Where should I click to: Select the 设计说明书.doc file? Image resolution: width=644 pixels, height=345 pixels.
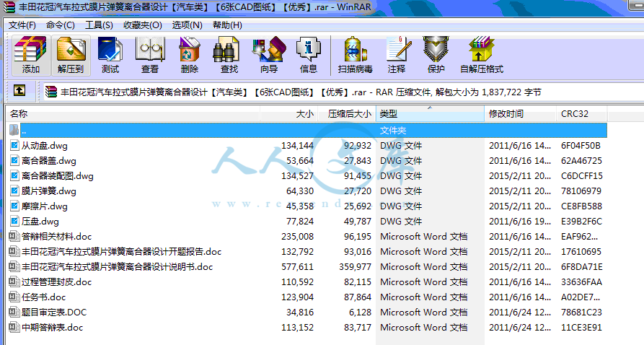117,267
